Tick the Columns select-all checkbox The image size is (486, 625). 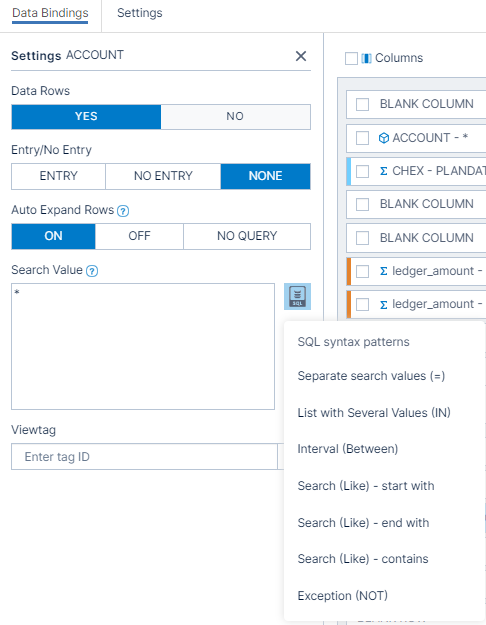pyautogui.click(x=351, y=58)
